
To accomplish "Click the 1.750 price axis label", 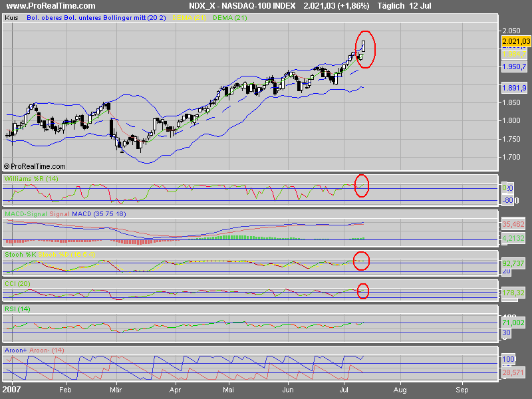I will [511, 139].
